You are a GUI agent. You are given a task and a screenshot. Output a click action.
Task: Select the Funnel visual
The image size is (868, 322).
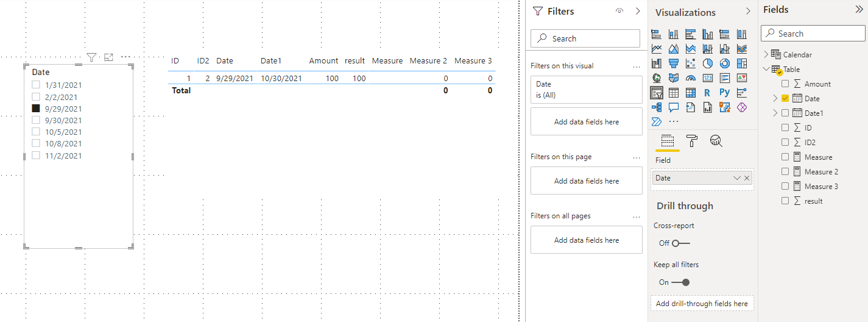[674, 63]
